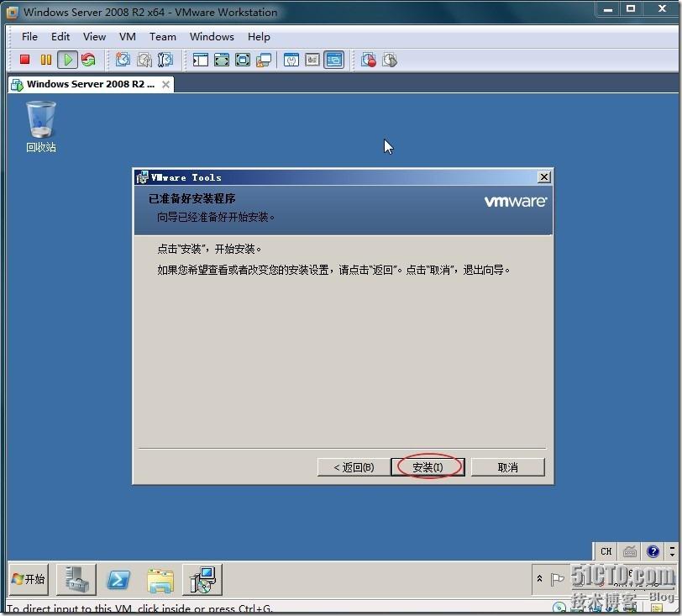The height and width of the screenshot is (616, 682).
Task: Click the 安装(I) install button
Action: coord(428,467)
